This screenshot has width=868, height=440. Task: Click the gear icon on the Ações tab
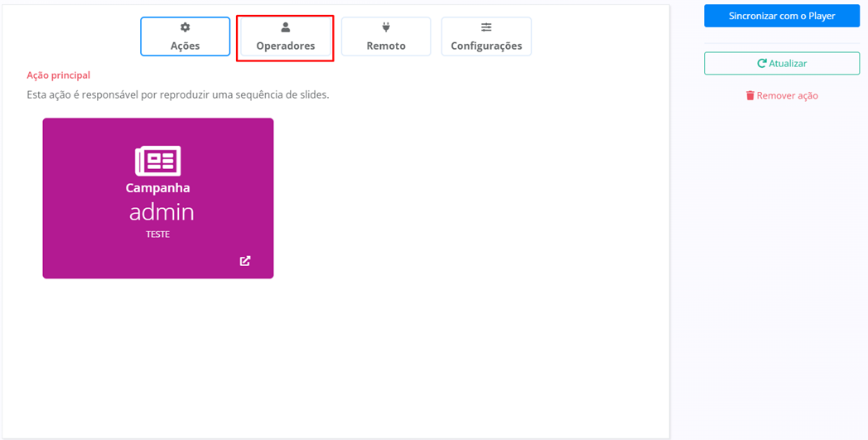[185, 27]
